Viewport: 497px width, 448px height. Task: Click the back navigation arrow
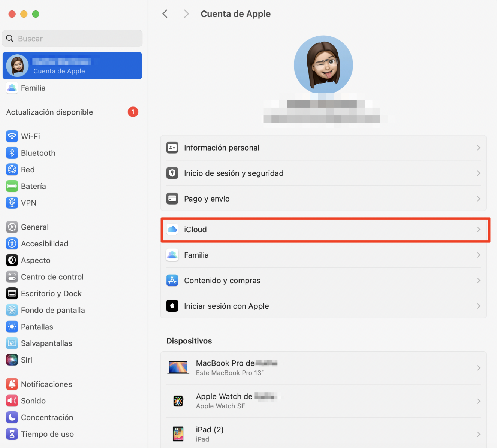[165, 13]
